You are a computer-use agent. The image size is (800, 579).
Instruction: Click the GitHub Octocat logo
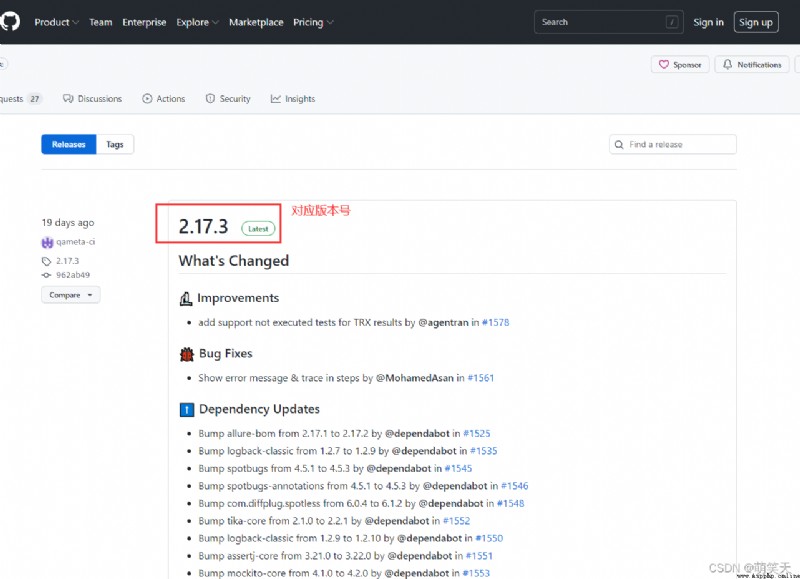point(10,21)
